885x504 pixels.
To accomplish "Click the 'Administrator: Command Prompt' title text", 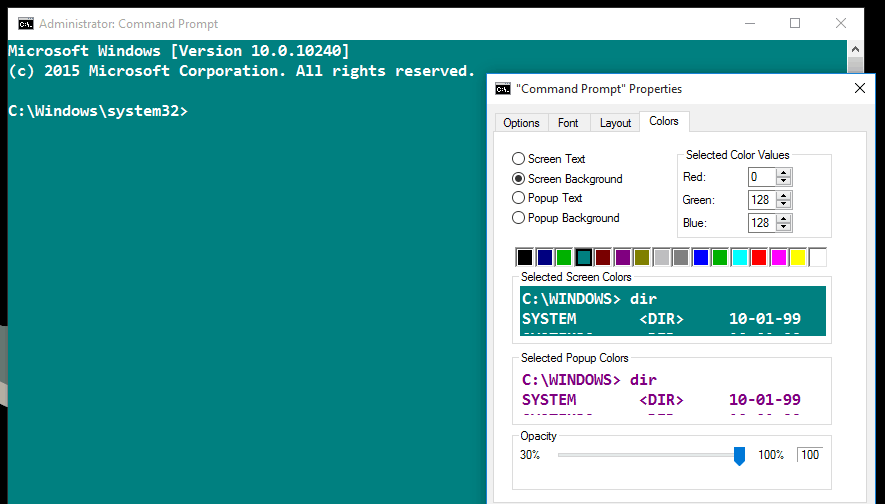I will point(129,24).
